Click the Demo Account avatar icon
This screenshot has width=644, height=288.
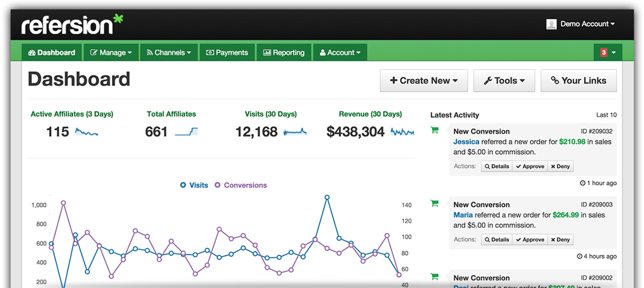(551, 24)
